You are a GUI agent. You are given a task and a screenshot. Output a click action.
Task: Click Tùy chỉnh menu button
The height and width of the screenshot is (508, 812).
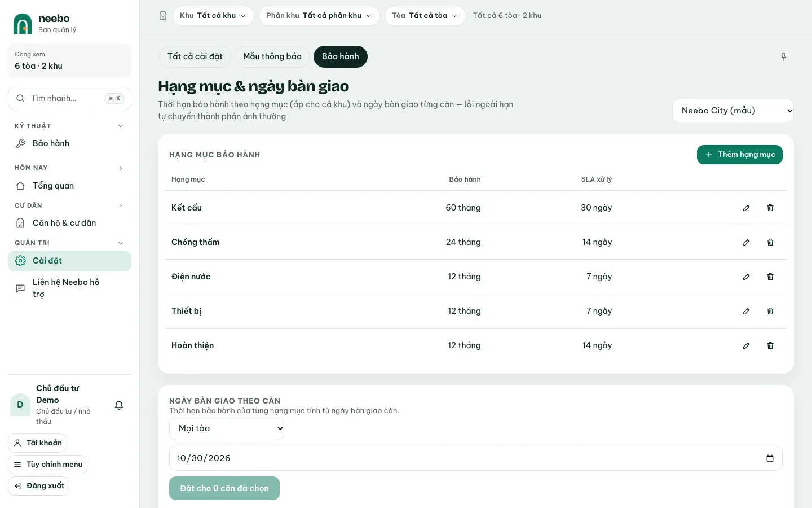pyautogui.click(x=48, y=465)
